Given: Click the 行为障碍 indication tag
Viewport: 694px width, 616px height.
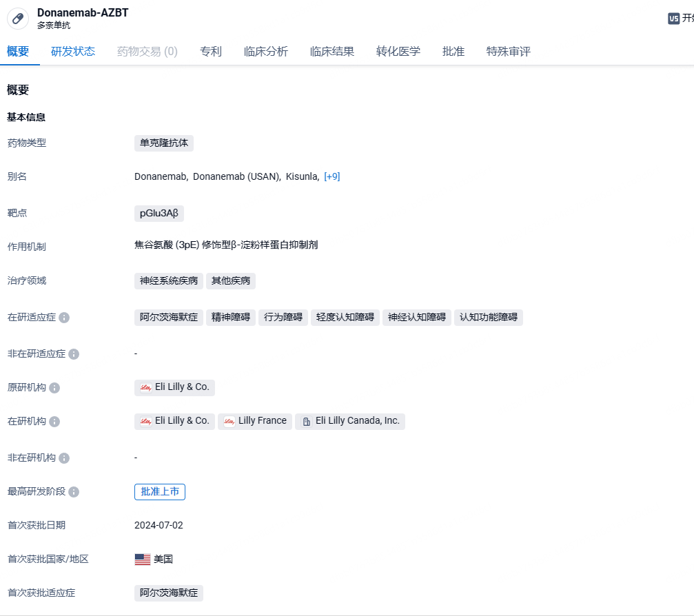Looking at the screenshot, I should [x=283, y=317].
